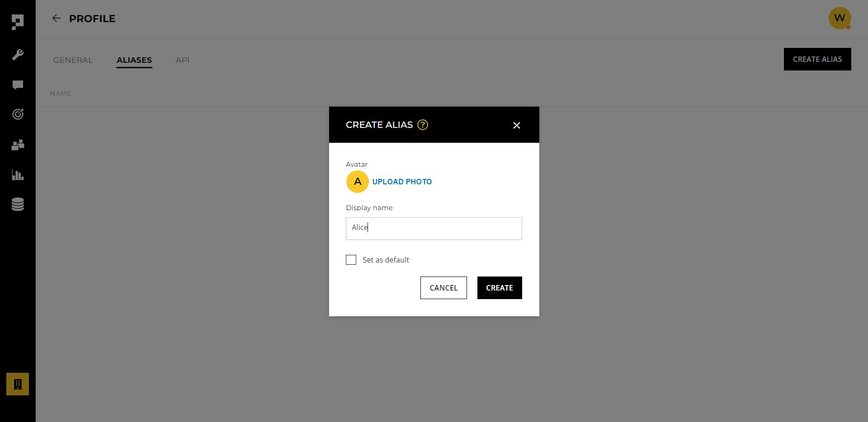The width and height of the screenshot is (868, 422).
Task: Switch to the GENERAL tab
Action: coord(73,60)
